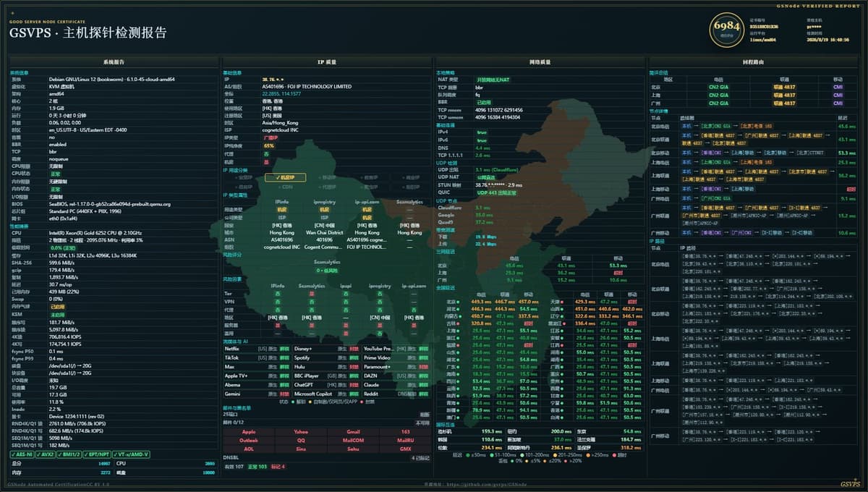Select the checked 机房IP usage chip

(x=286, y=177)
